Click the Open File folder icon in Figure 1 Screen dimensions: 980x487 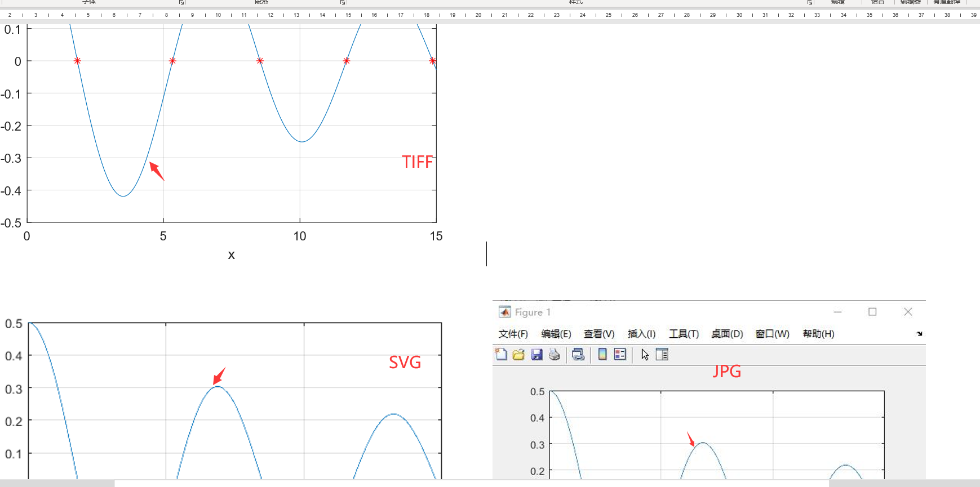(518, 354)
